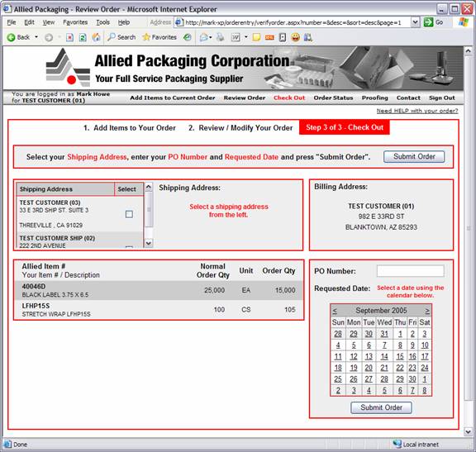Select September 9 in the calendar

coord(412,345)
